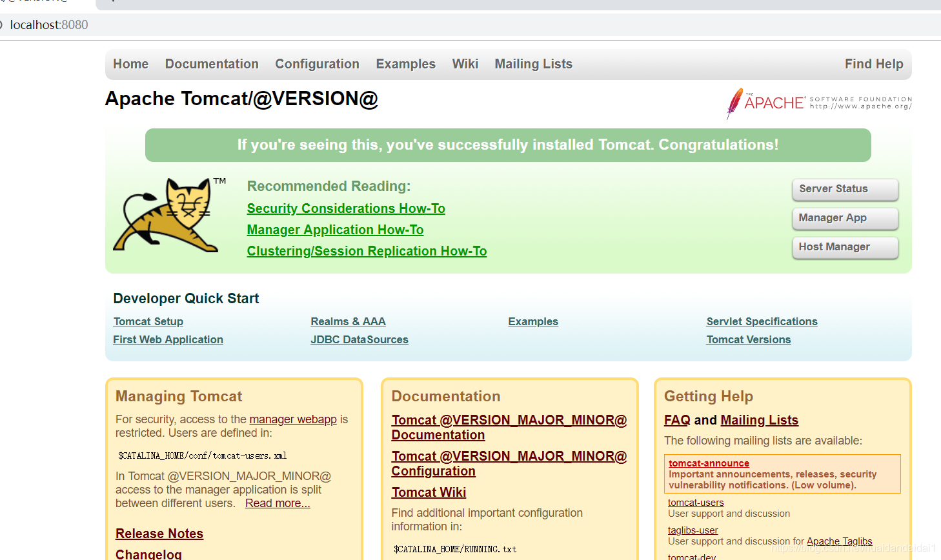Open the Wiki navigation item
The width and height of the screenshot is (941, 560).
coord(465,64)
